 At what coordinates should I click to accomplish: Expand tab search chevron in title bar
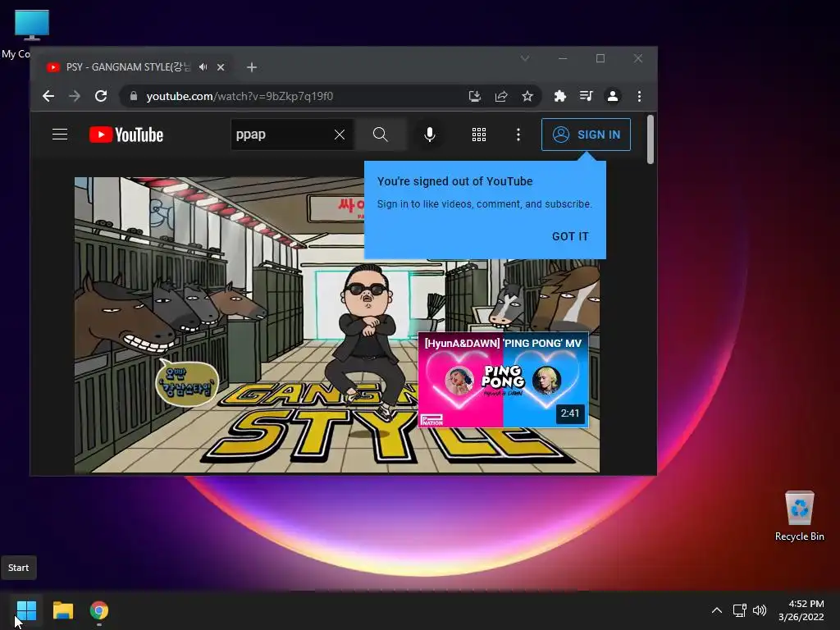pyautogui.click(x=525, y=58)
